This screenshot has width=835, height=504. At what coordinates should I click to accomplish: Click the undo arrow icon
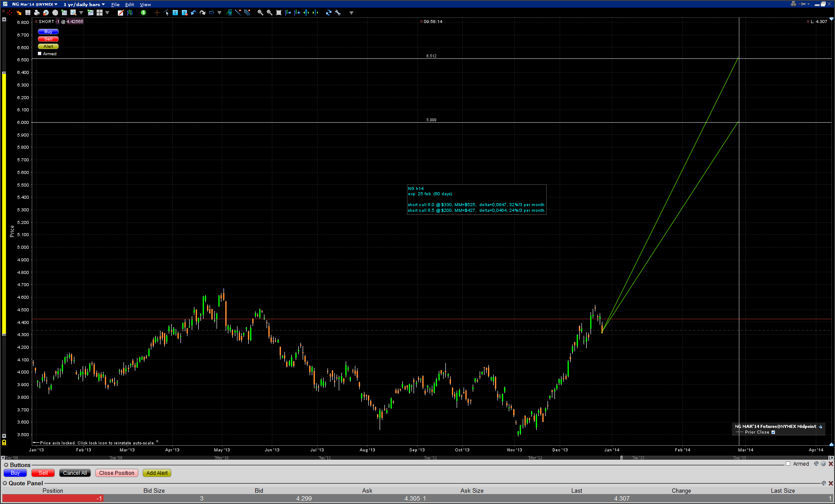(x=194, y=13)
